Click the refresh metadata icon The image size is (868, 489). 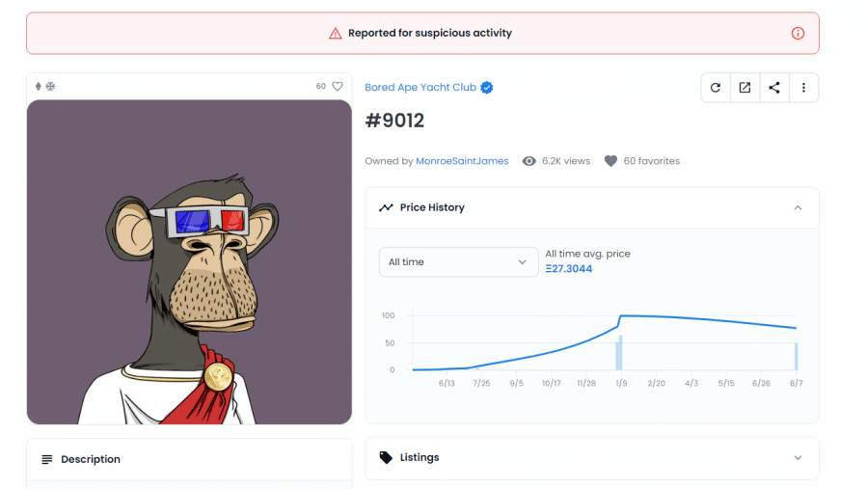(x=716, y=88)
